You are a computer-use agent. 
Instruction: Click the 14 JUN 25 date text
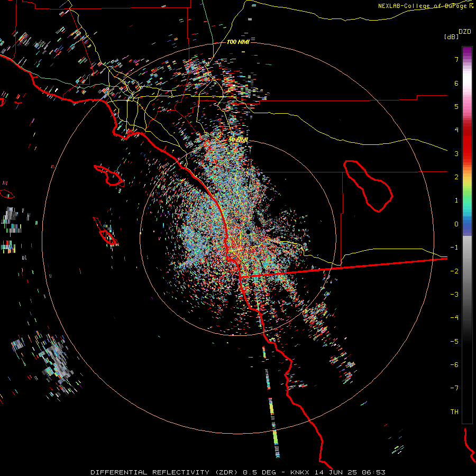[x=337, y=472]
